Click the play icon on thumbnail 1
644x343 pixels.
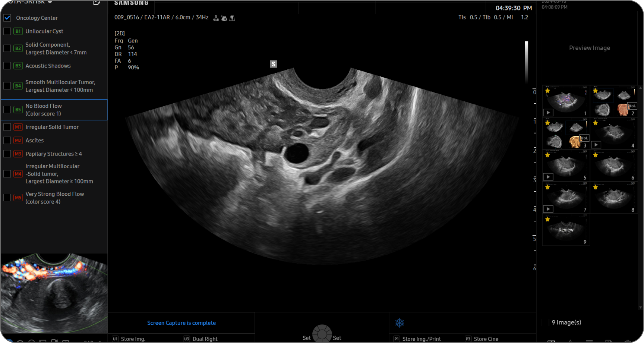click(x=548, y=113)
